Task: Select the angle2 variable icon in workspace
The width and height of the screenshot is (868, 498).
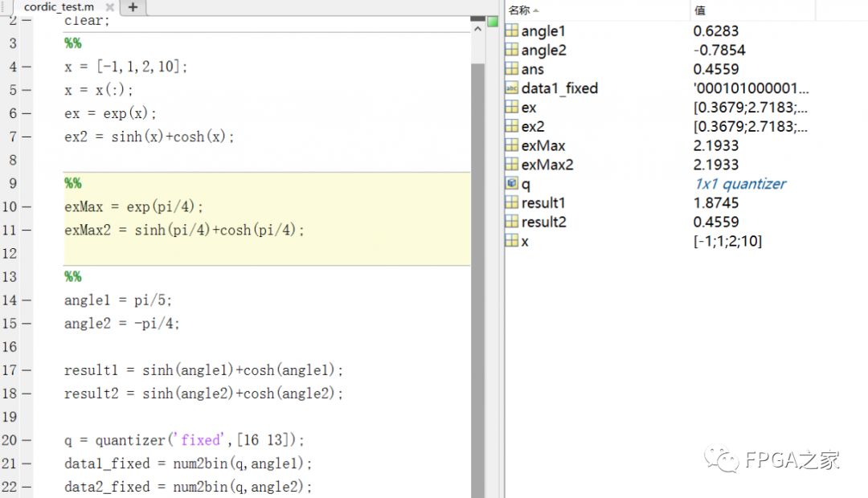Action: pos(511,50)
